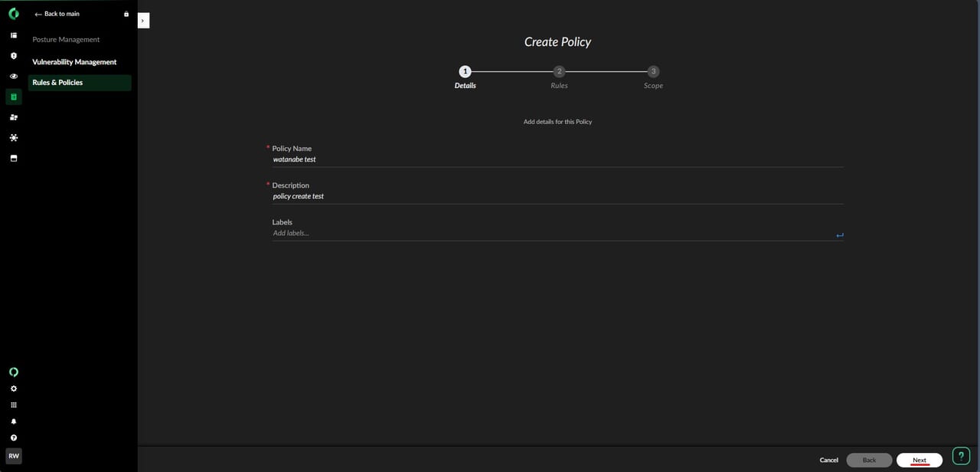The width and height of the screenshot is (980, 472).
Task: Click step 2 Rules in progress stepper
Action: coord(559,72)
